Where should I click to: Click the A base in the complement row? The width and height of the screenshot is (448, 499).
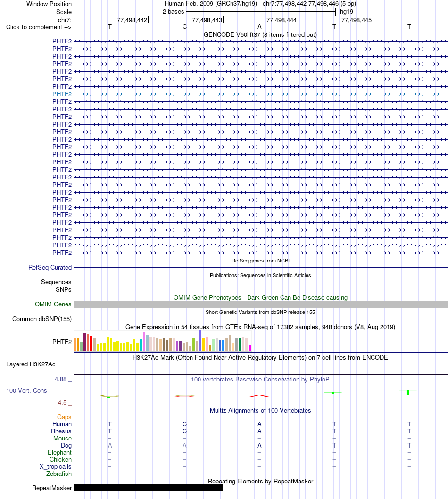pos(259,27)
